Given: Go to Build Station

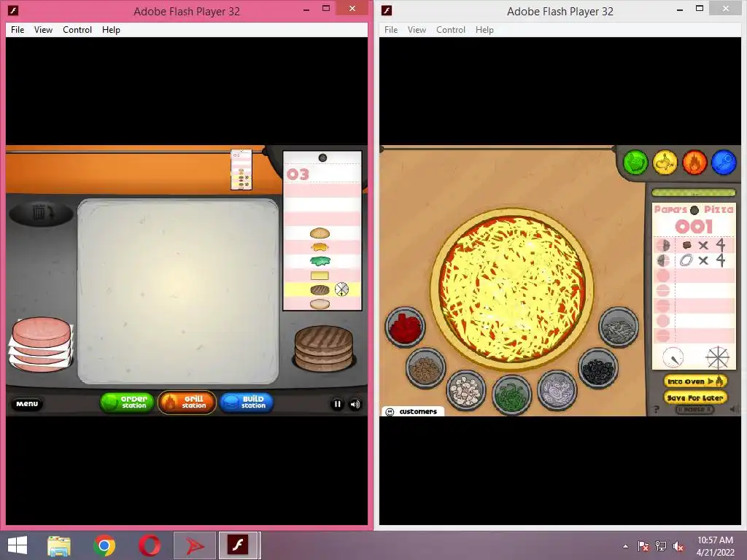Looking at the screenshot, I should pyautogui.click(x=247, y=402).
